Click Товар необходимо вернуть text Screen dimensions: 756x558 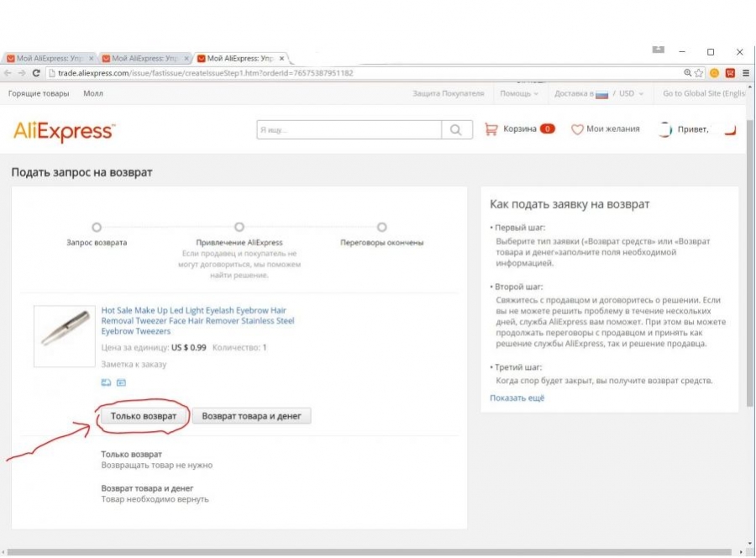tap(155, 499)
